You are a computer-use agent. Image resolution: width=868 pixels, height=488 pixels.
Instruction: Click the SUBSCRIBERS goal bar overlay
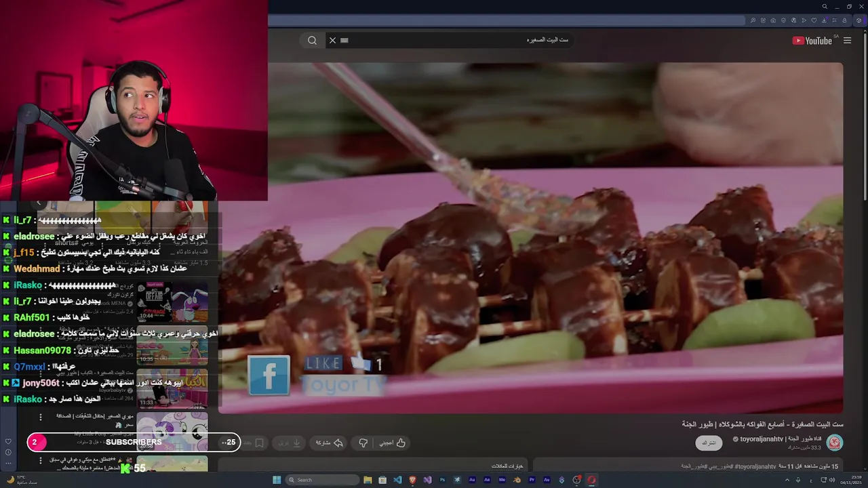(x=134, y=442)
